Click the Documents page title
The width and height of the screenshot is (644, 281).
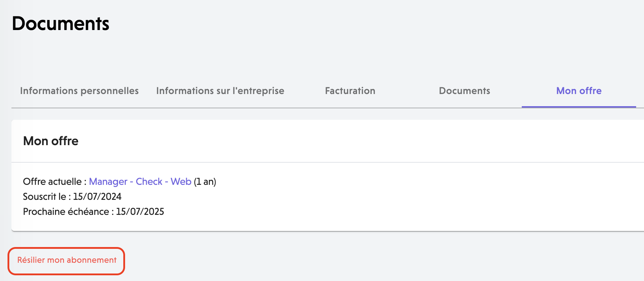click(x=60, y=24)
